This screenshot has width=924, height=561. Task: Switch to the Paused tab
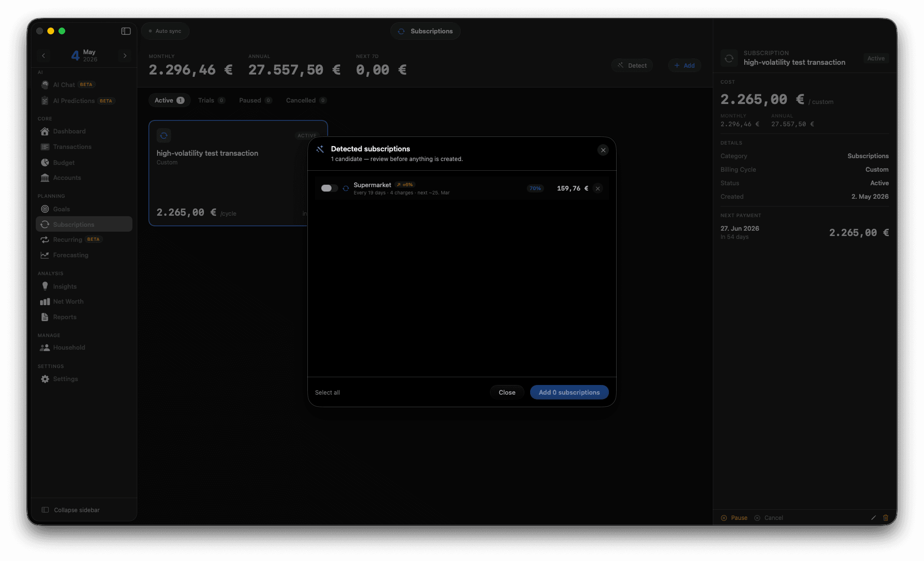pyautogui.click(x=256, y=100)
